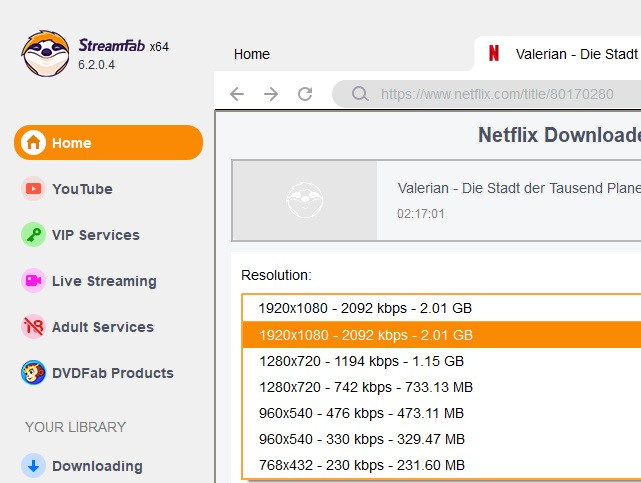Reload the page with refresh icon

pos(305,94)
